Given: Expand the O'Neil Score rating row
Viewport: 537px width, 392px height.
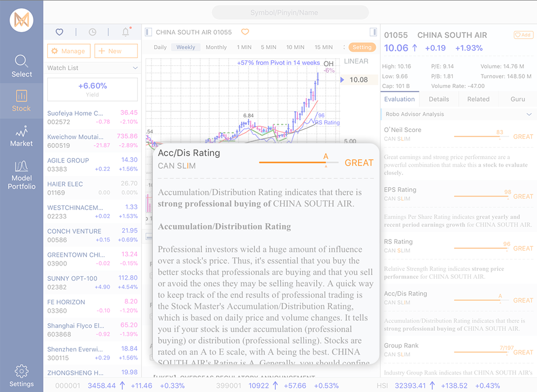Looking at the screenshot, I should point(458,134).
